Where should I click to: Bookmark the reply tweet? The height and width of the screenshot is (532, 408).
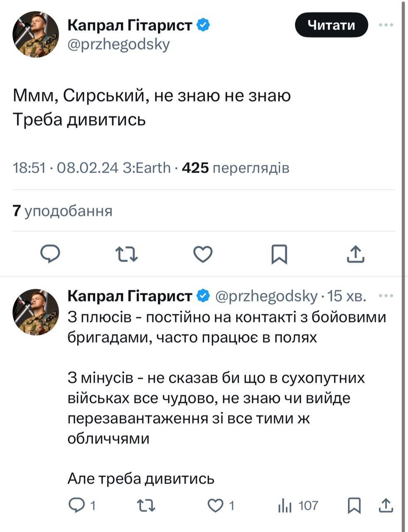354,505
